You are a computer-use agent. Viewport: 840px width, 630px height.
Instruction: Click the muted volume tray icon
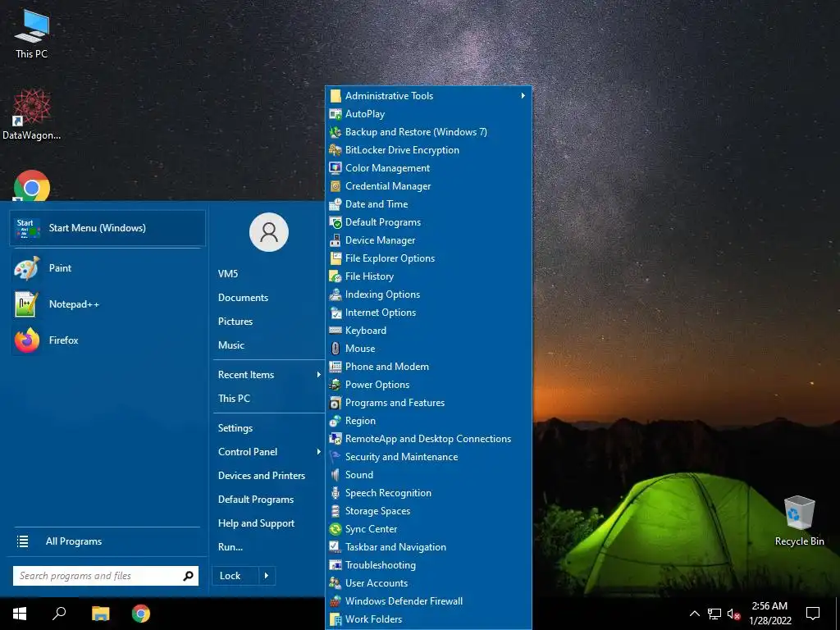734,614
